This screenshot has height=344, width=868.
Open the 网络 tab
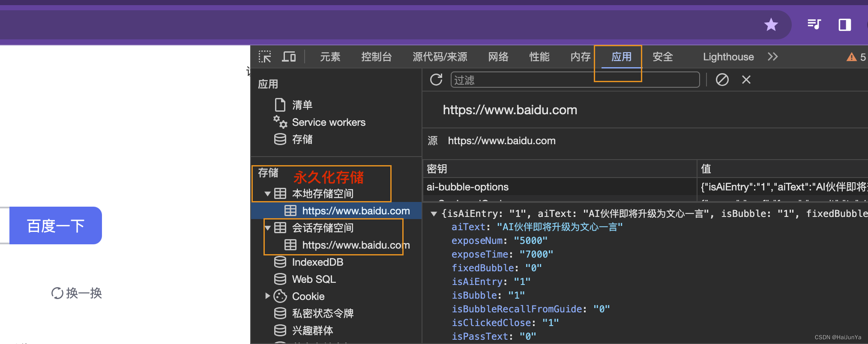498,57
